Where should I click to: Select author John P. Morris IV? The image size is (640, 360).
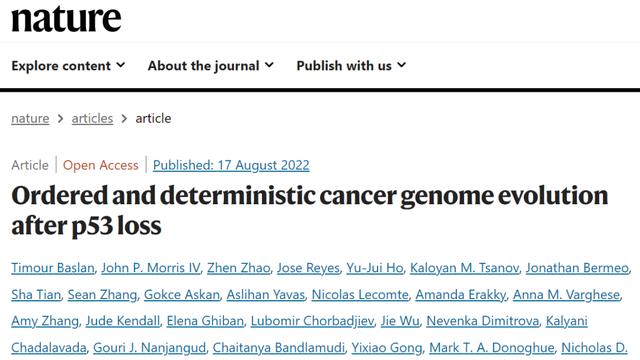point(151,268)
